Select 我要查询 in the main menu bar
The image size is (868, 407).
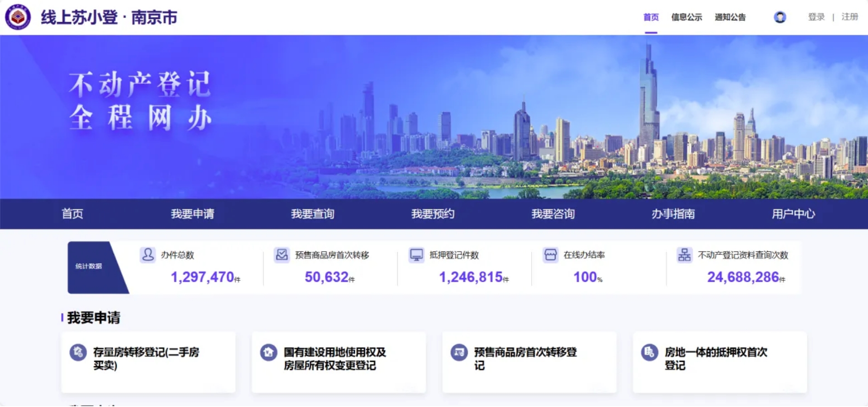tap(313, 214)
